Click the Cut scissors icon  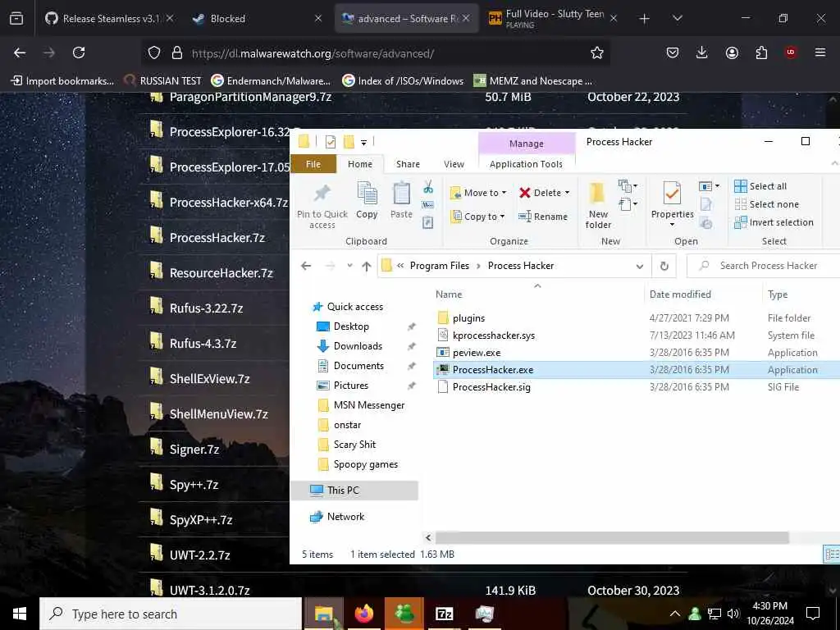[428, 187]
